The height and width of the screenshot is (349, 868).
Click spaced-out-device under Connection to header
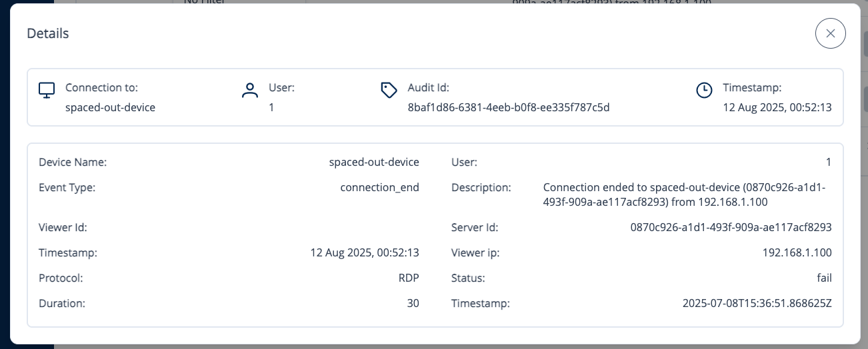point(110,107)
